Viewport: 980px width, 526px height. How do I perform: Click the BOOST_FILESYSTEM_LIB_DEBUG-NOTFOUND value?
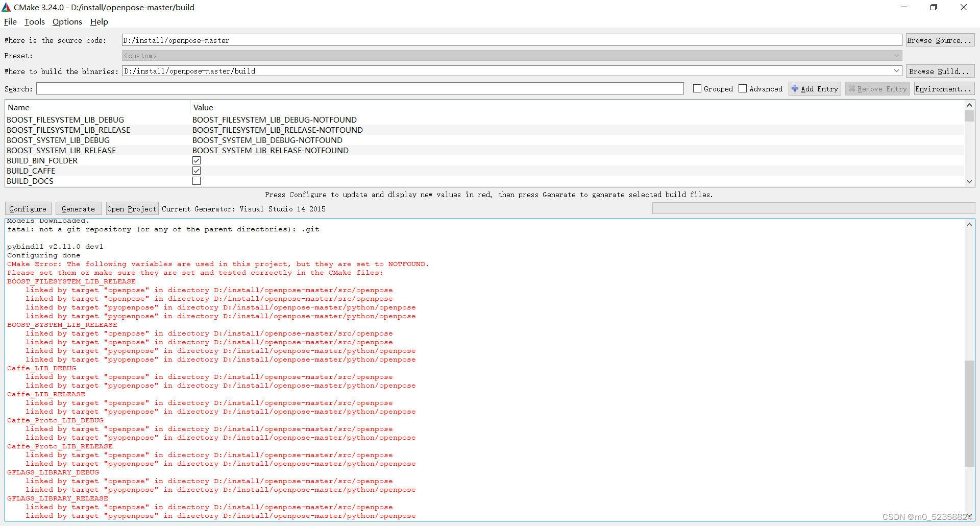click(x=275, y=120)
